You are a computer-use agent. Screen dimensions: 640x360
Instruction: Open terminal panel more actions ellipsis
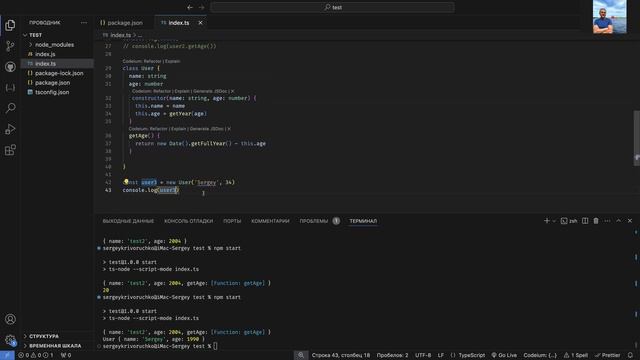(607, 221)
